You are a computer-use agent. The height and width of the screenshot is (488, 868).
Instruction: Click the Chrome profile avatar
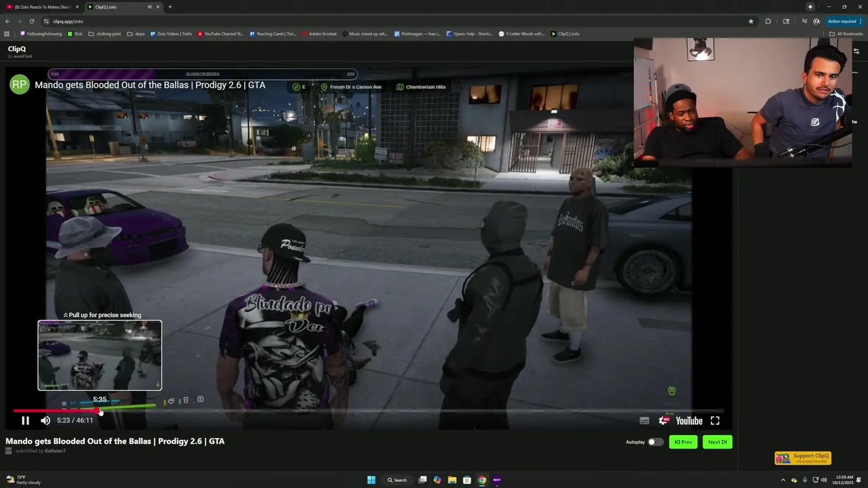click(x=816, y=21)
